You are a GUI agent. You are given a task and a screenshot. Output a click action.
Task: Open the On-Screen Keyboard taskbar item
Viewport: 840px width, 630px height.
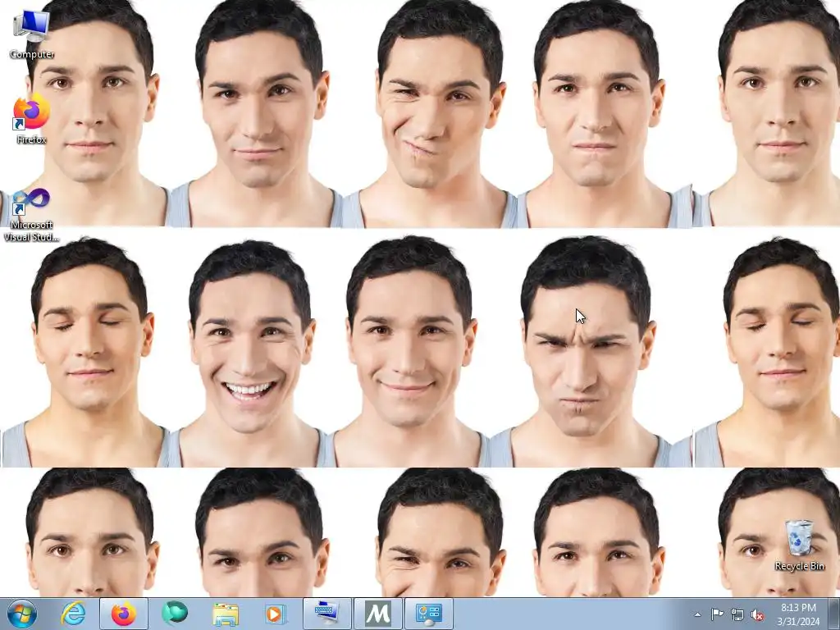click(326, 614)
